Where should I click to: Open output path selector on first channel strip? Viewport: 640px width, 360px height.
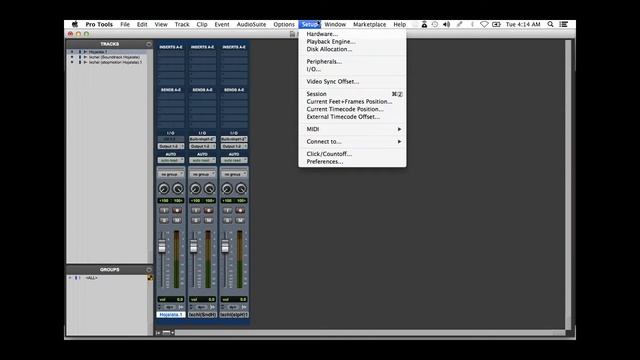[171, 146]
